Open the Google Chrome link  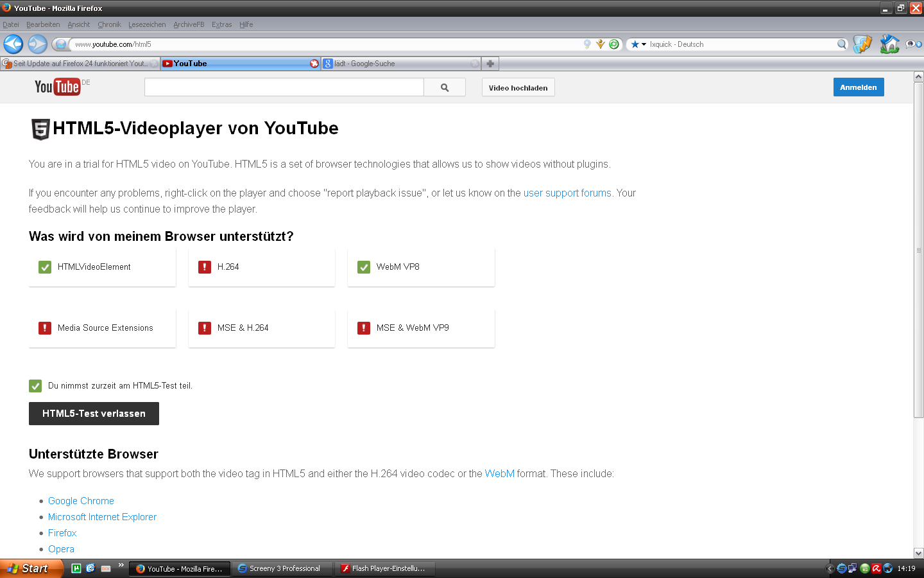click(x=81, y=501)
